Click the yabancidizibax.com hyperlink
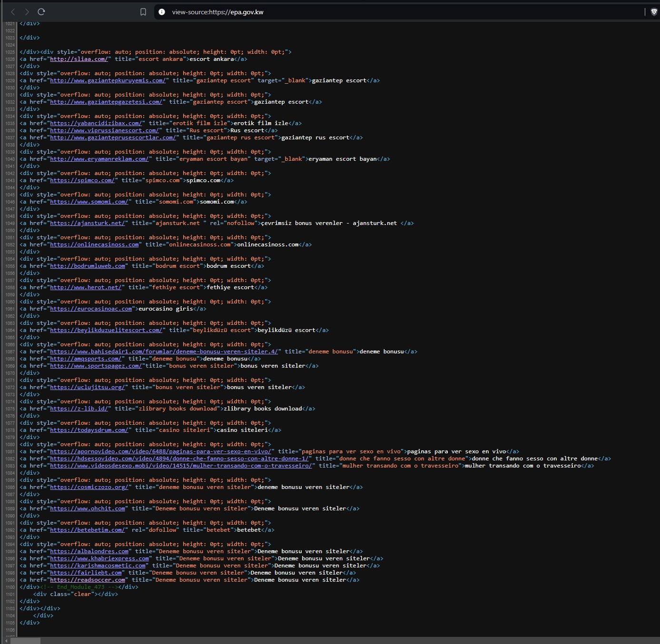This screenshot has height=644, width=660. (x=97, y=123)
